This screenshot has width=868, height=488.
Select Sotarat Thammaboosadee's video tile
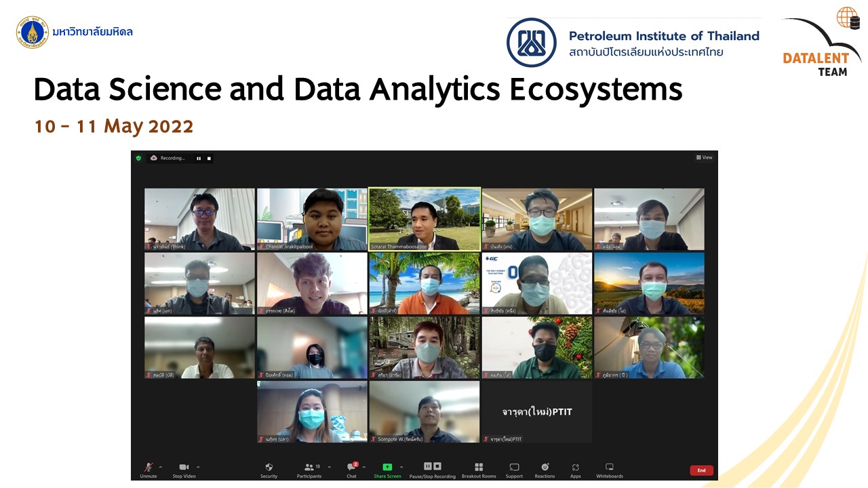tap(425, 219)
